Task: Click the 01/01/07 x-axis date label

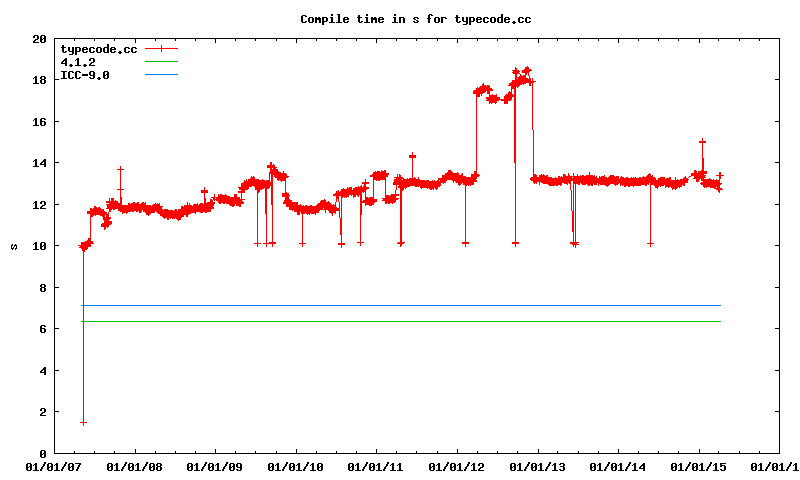Action: [x=54, y=466]
